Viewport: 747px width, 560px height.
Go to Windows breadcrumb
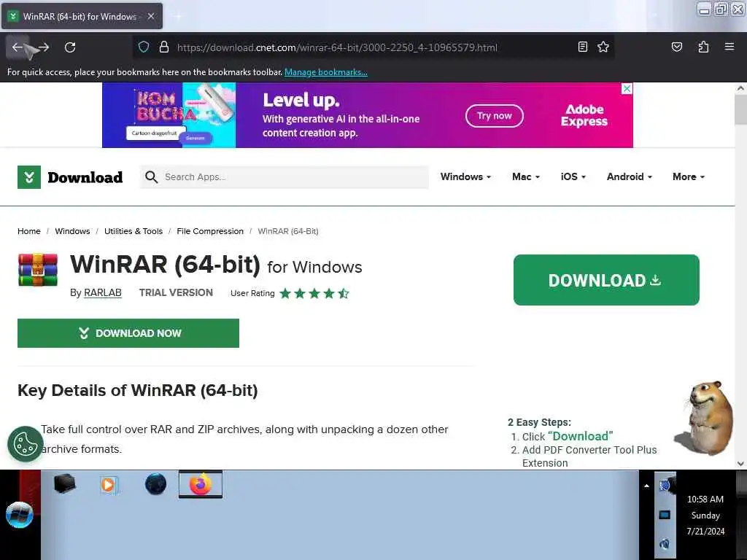72,231
